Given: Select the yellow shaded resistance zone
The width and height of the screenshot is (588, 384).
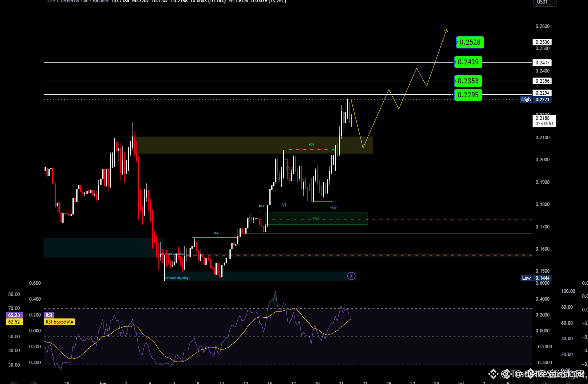Looking at the screenshot, I should click(x=254, y=145).
